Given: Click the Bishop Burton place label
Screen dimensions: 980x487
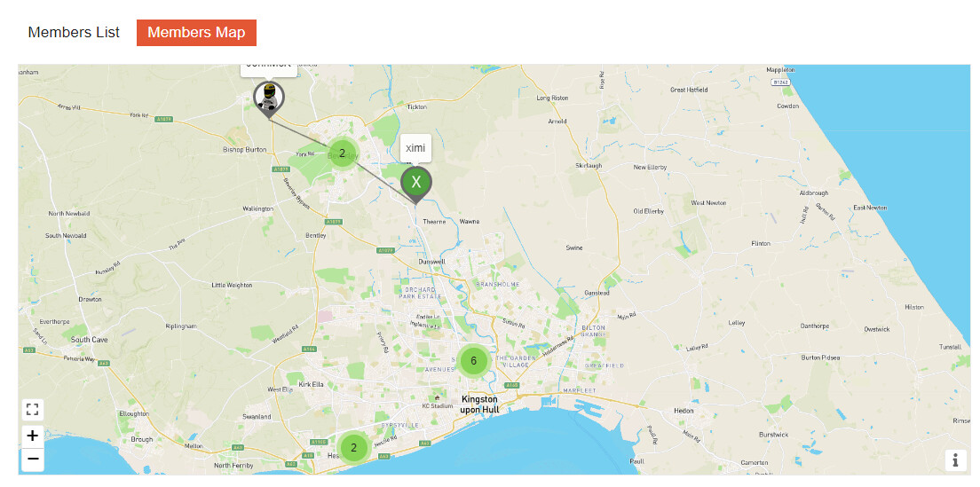Looking at the screenshot, I should [245, 150].
